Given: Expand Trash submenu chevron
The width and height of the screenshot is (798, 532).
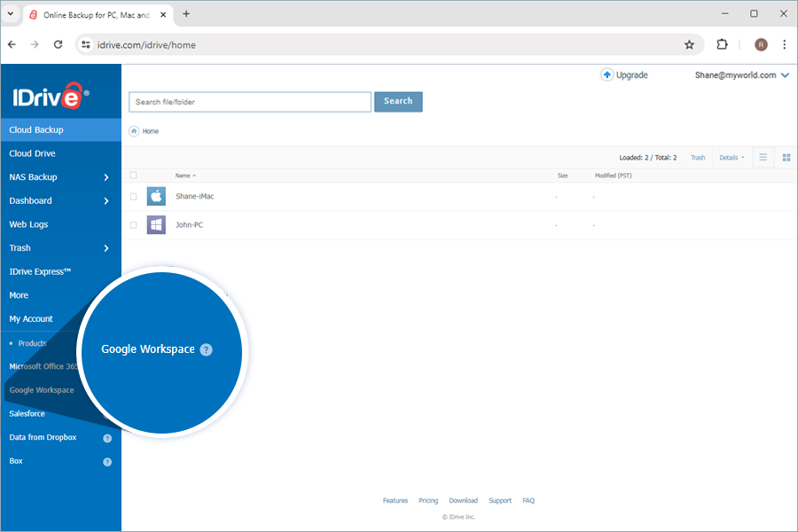Looking at the screenshot, I should [x=106, y=248].
